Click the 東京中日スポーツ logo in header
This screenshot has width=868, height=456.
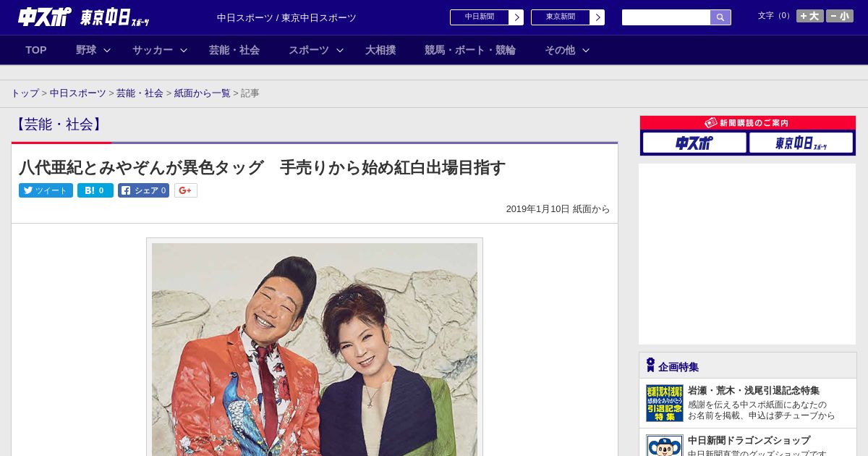pos(115,17)
